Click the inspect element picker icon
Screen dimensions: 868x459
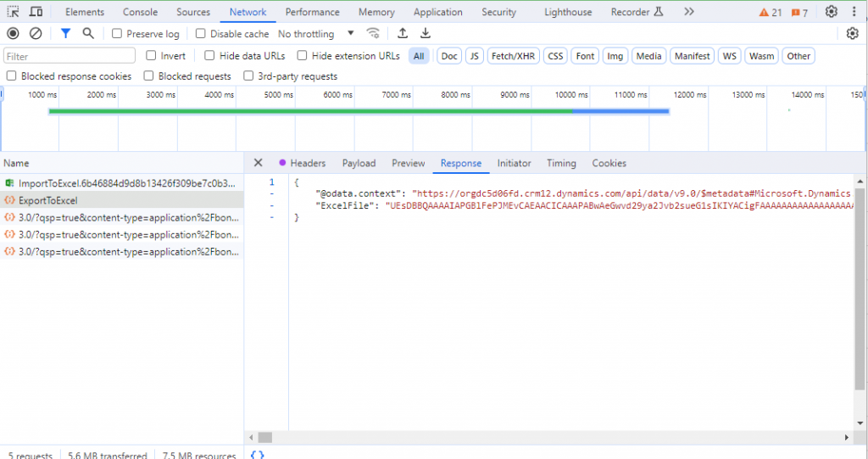(13, 12)
